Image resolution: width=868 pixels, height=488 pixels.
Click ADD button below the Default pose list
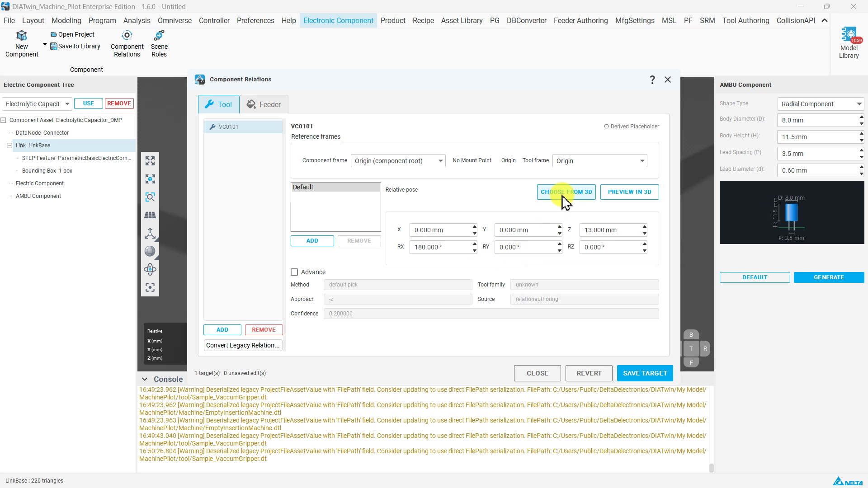click(312, 241)
